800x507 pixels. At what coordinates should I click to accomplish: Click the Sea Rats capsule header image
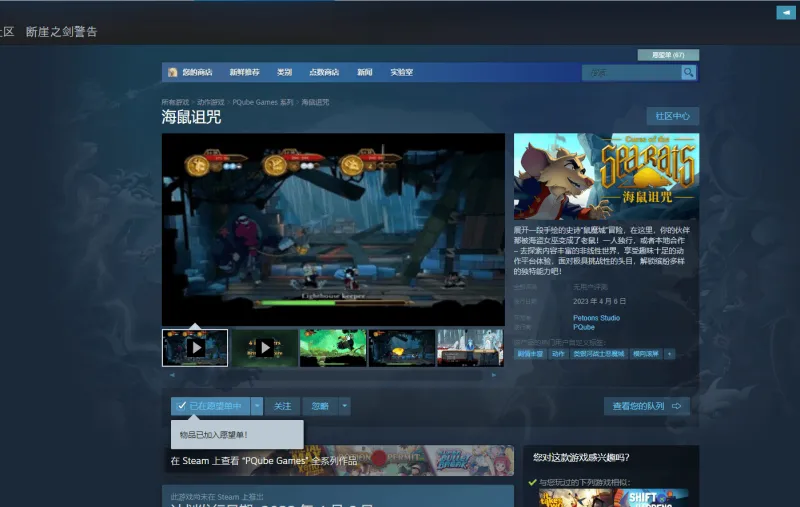point(606,176)
